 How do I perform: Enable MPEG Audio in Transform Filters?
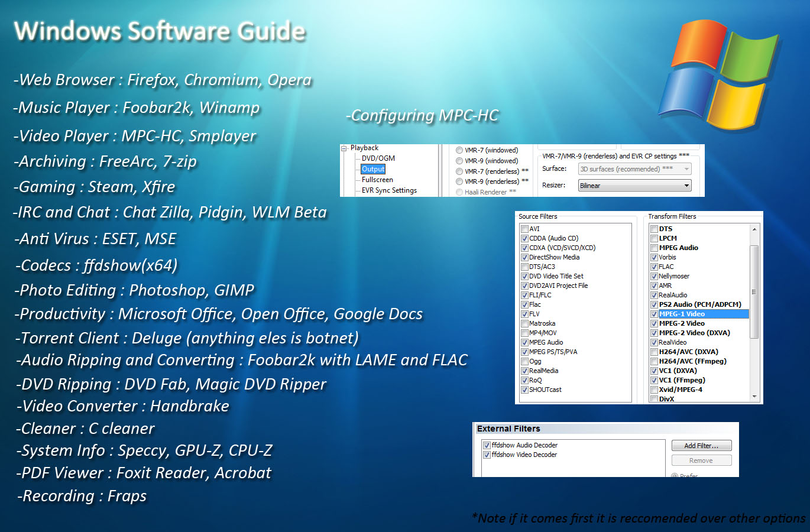tap(654, 248)
